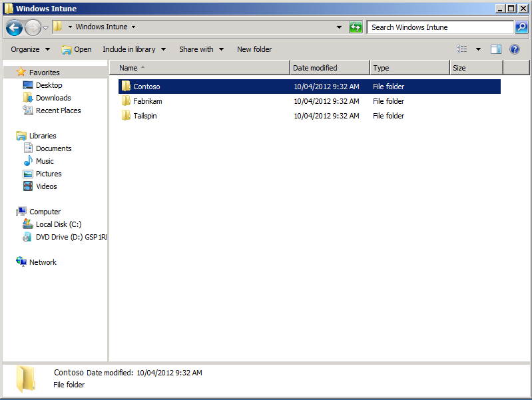Open the Include in library menu

tap(134, 49)
